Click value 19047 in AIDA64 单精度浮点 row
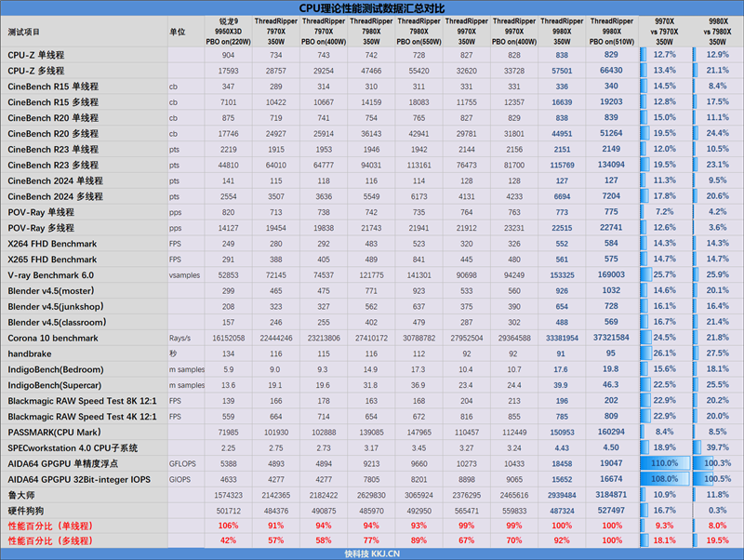This screenshot has height=560, width=744. [611, 463]
